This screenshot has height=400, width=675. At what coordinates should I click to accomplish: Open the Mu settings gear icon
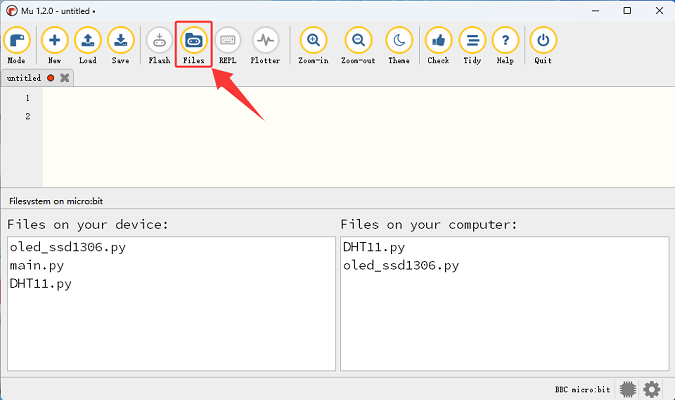[x=652, y=389]
